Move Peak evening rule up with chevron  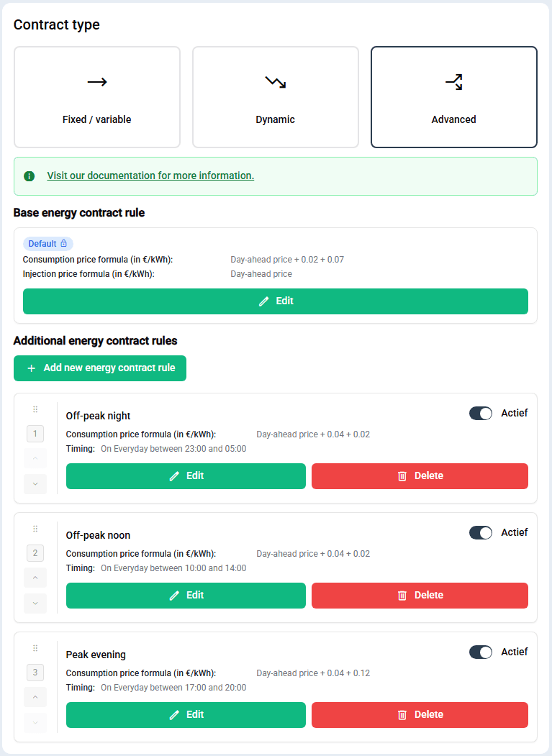pyautogui.click(x=35, y=696)
